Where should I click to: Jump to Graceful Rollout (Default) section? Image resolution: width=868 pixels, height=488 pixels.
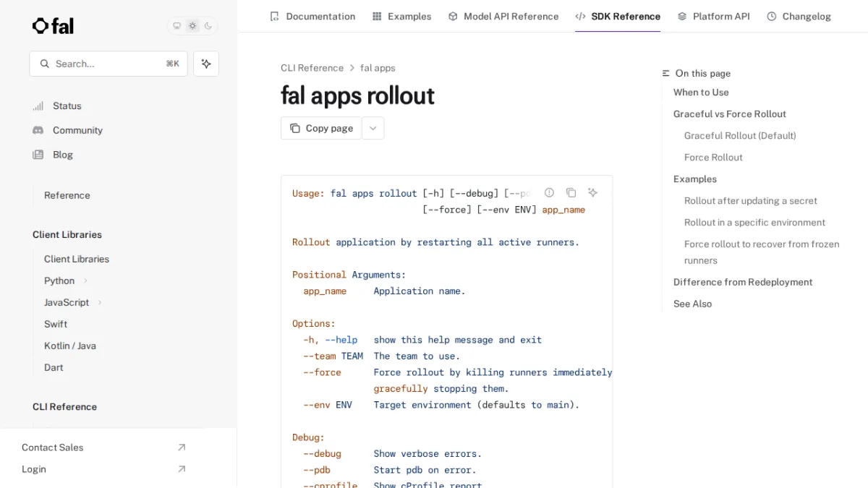coord(740,136)
